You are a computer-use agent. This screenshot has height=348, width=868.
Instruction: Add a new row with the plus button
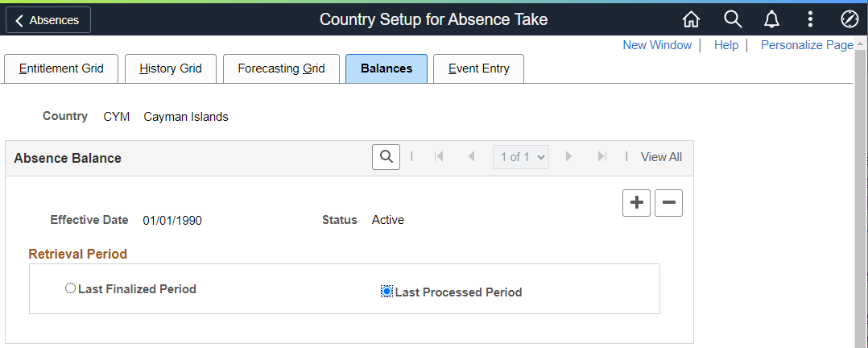click(x=637, y=203)
